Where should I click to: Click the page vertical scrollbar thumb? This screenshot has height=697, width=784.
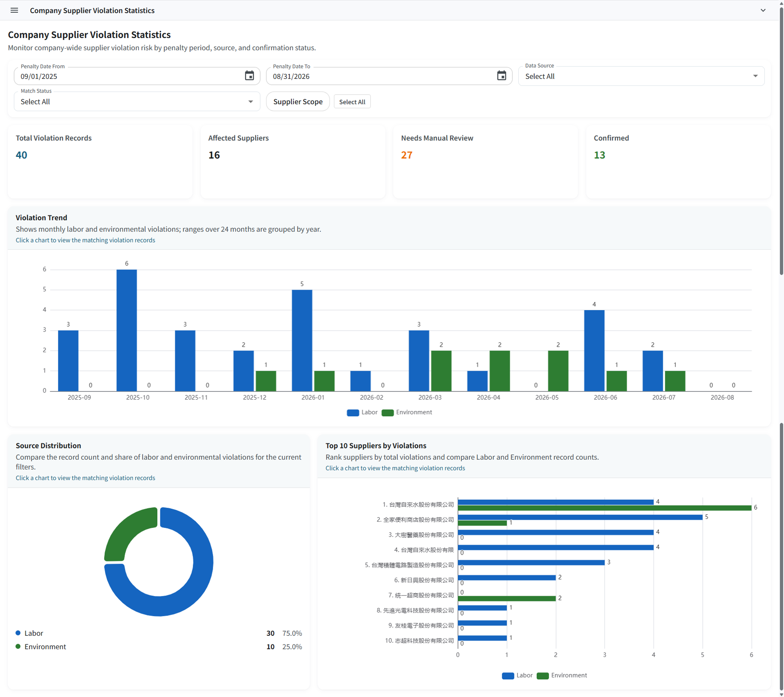781,141
